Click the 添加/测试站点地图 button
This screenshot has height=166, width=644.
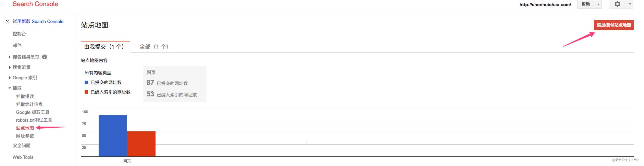(x=614, y=25)
